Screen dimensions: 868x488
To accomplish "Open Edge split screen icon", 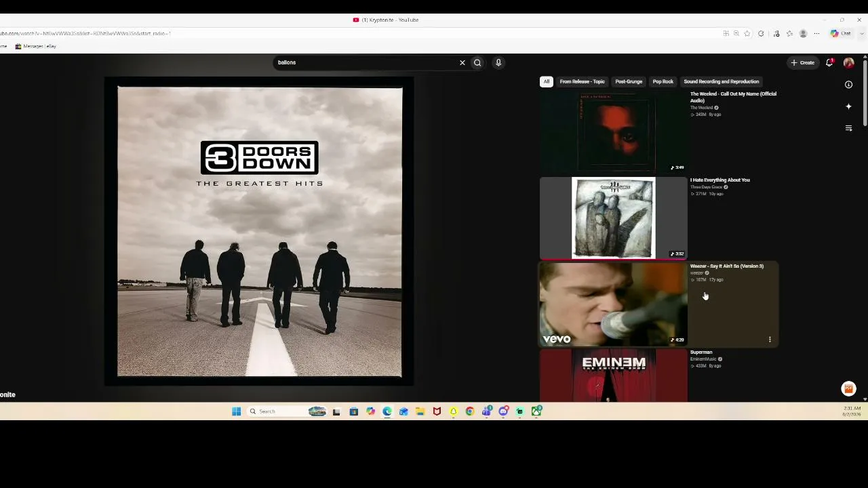I will pyautogui.click(x=726, y=33).
